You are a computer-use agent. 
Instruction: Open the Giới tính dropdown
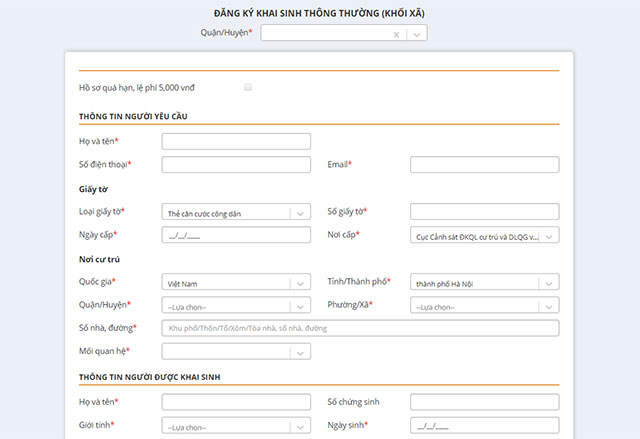236,426
